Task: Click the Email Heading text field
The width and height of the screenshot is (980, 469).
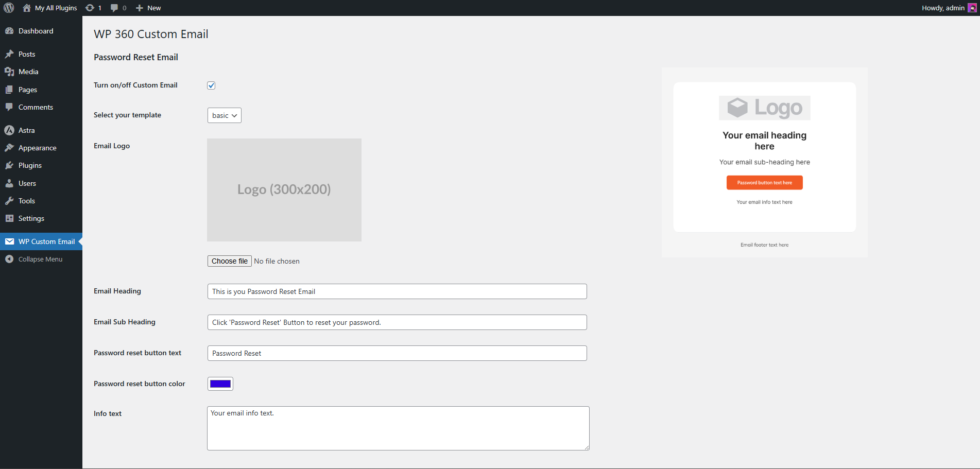Action: [x=397, y=291]
